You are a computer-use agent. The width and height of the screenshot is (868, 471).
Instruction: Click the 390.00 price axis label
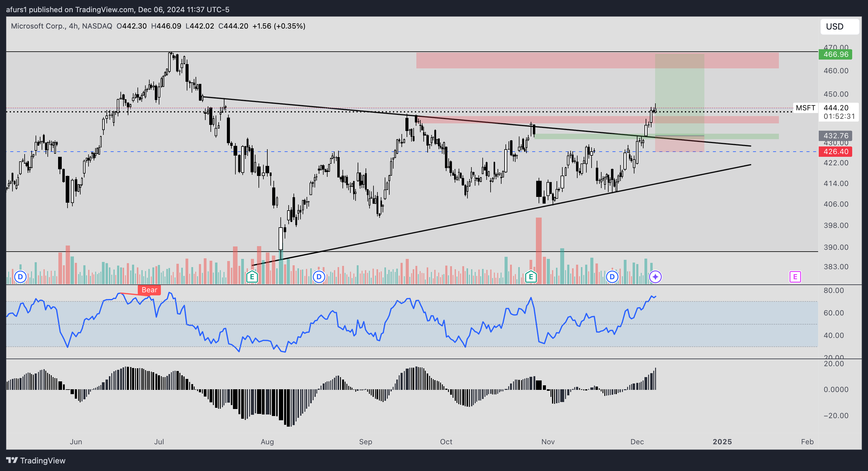click(x=836, y=247)
